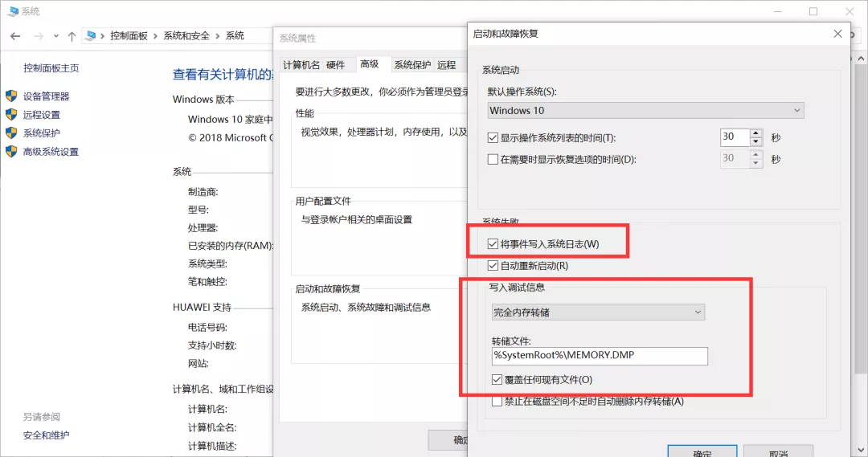This screenshot has height=457, width=868.
Task: Click the shield icon beside 系统保护
Action: [11, 133]
